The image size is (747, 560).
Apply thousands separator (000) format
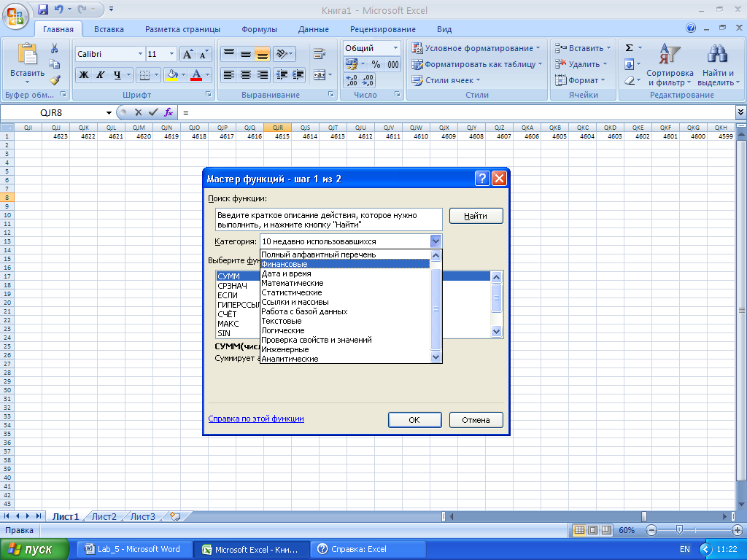pos(393,64)
